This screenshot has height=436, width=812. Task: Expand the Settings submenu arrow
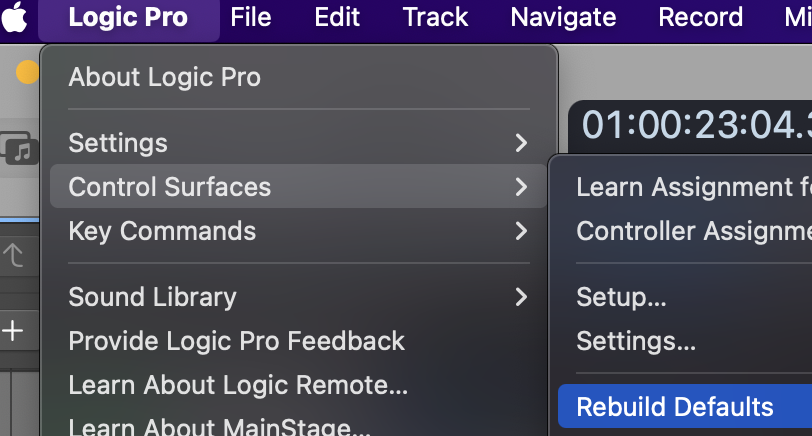click(521, 143)
